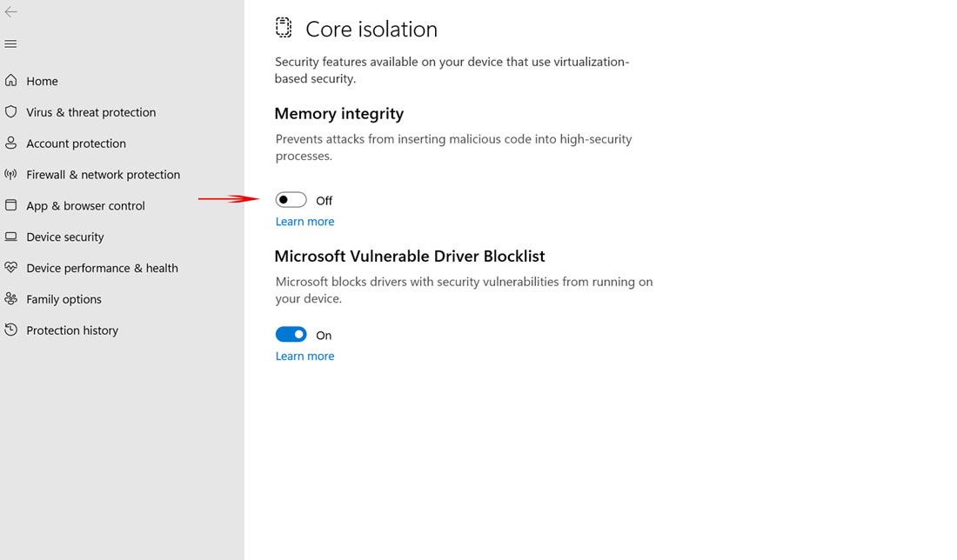Click the Device performance heart icon

(11, 268)
